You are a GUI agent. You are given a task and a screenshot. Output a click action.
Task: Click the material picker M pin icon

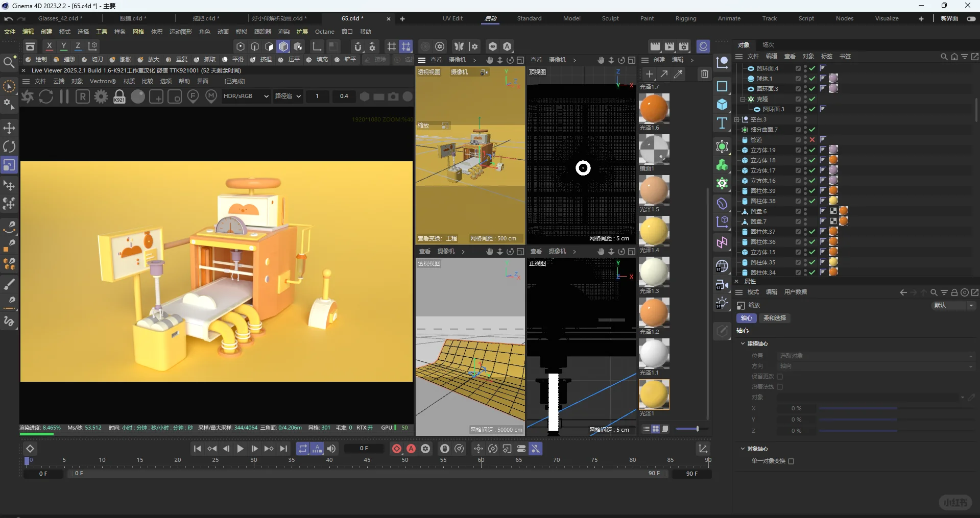[x=211, y=96]
